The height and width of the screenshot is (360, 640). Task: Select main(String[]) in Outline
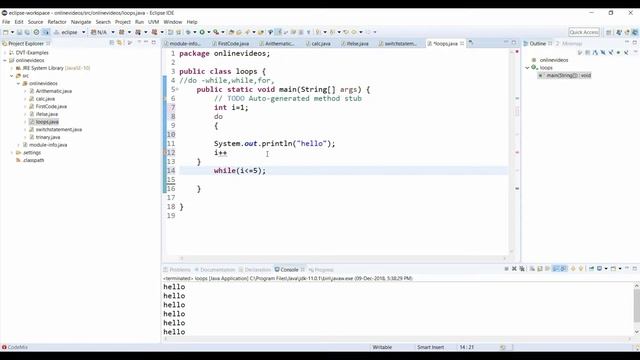click(564, 76)
